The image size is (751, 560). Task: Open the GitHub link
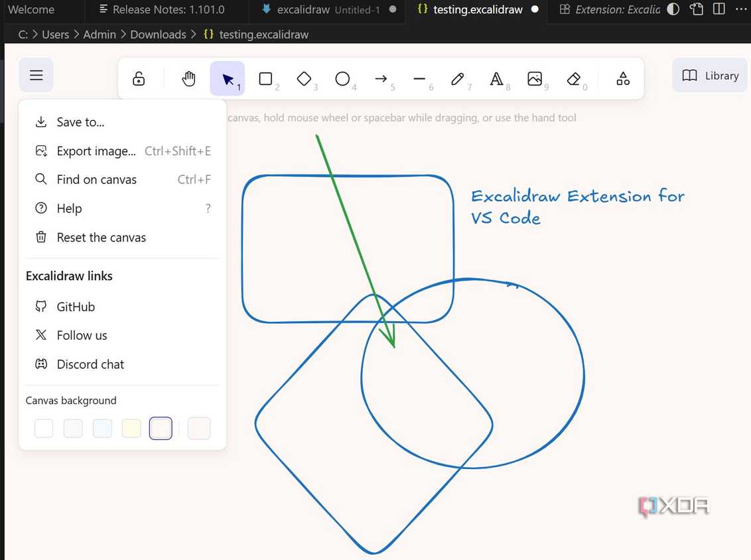tap(123, 307)
